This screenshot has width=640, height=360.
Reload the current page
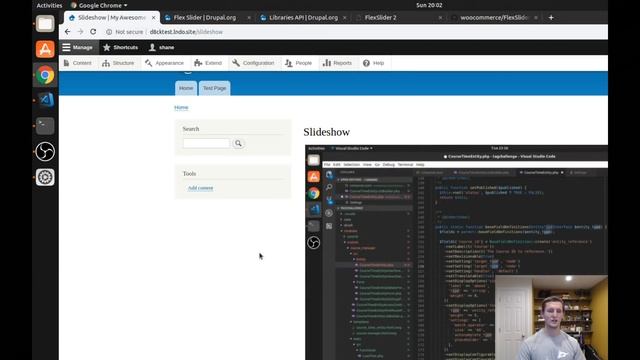coord(93,32)
